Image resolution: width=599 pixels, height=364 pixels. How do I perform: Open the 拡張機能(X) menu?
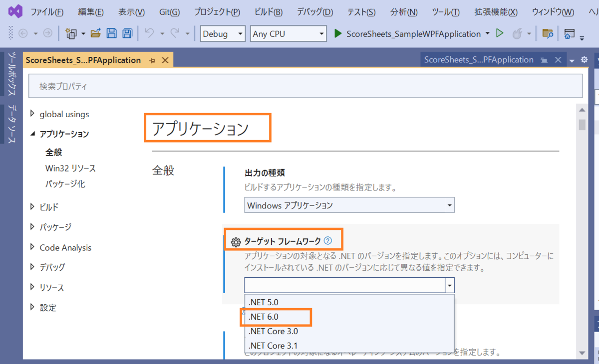click(x=496, y=12)
